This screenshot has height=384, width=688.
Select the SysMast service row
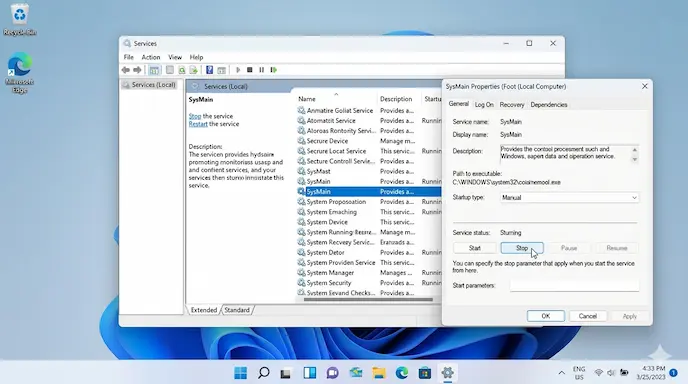click(x=369, y=171)
